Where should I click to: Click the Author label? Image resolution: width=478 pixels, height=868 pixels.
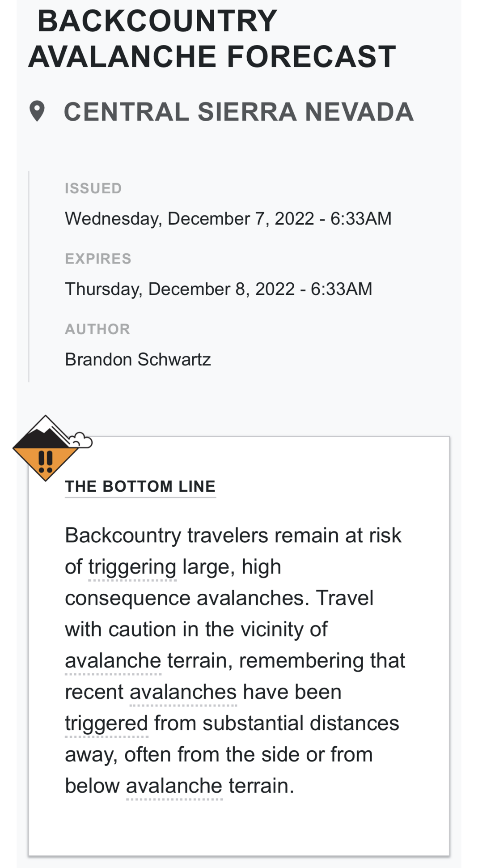coord(97,329)
